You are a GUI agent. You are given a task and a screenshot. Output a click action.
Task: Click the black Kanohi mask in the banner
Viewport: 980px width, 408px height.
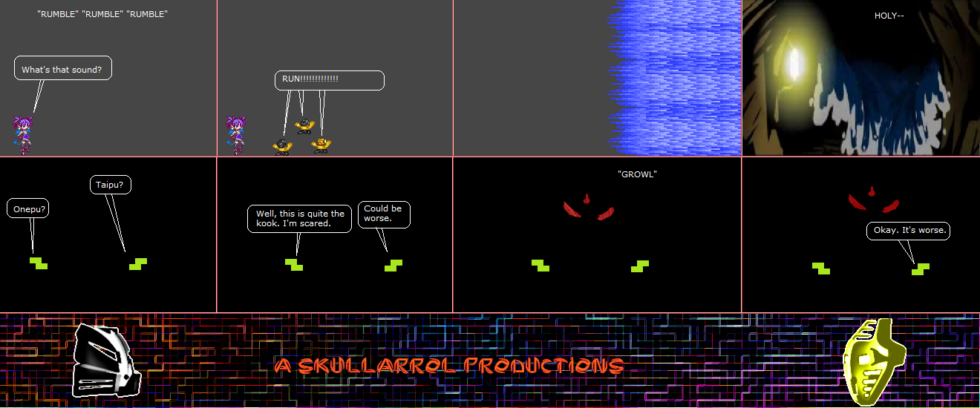107,360
